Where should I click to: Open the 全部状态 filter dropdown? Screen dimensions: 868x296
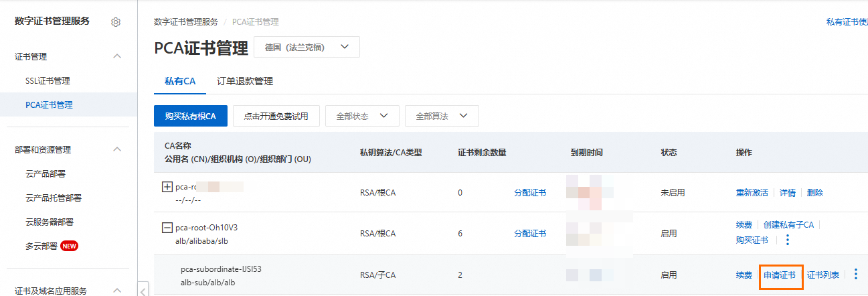(x=362, y=116)
